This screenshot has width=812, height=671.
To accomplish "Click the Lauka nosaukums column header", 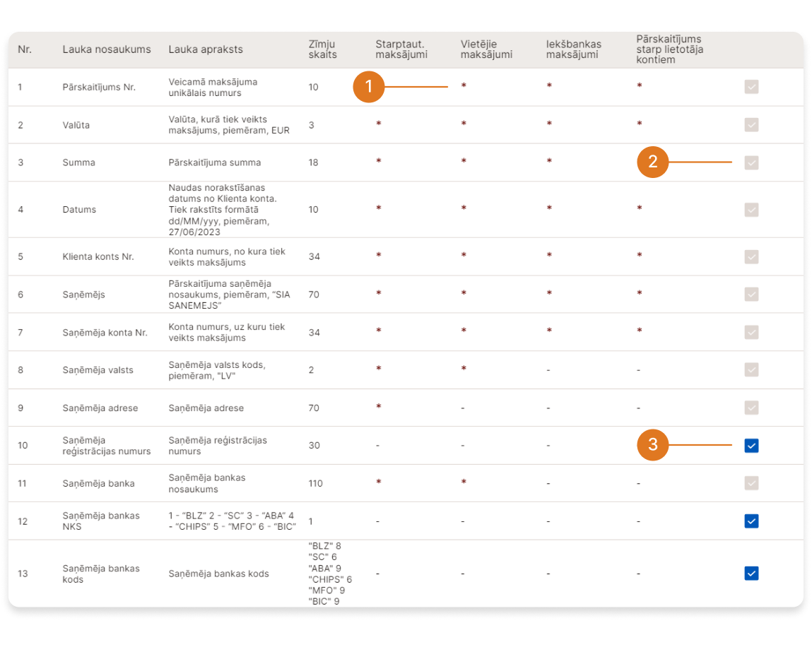I will (x=107, y=49).
